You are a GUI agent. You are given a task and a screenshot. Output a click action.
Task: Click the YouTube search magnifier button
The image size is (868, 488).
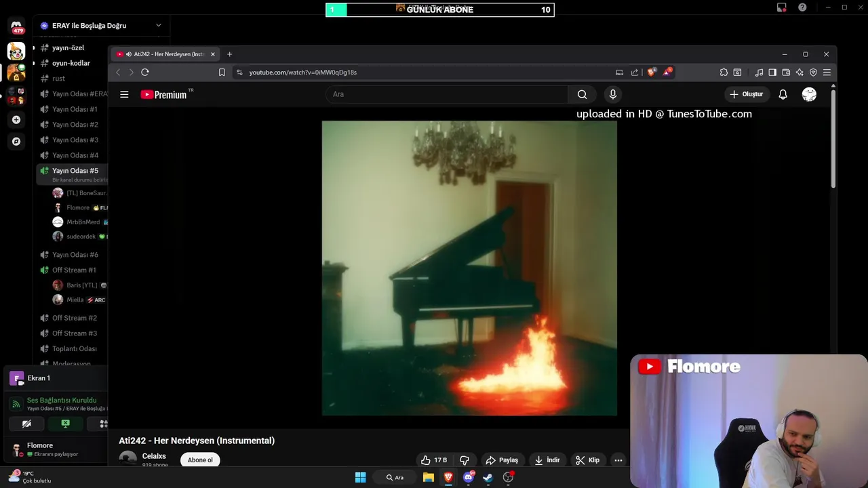pyautogui.click(x=582, y=94)
